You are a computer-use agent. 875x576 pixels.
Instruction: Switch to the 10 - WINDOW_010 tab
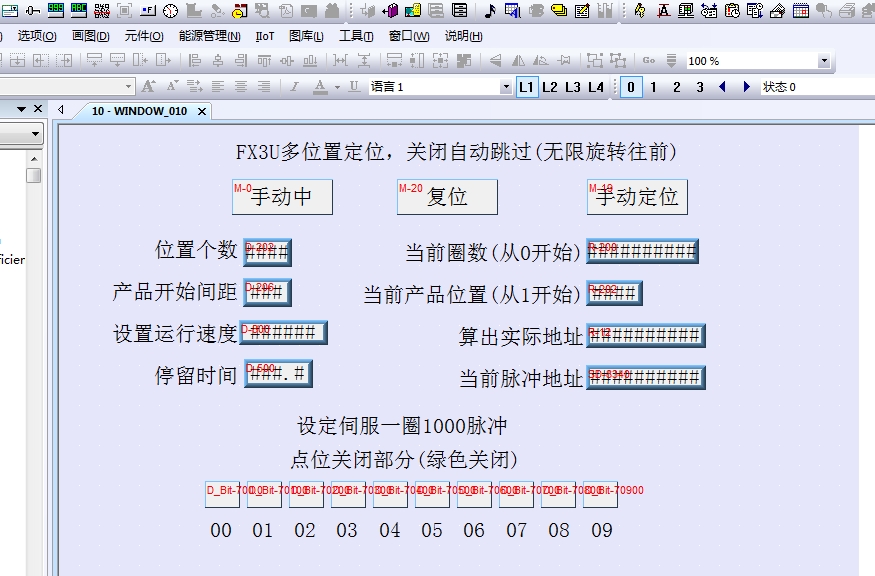[x=139, y=111]
